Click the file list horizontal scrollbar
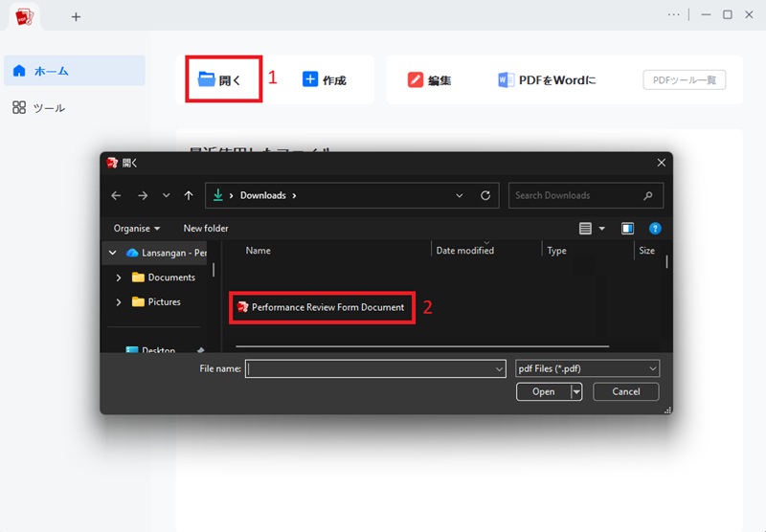 tap(422, 346)
